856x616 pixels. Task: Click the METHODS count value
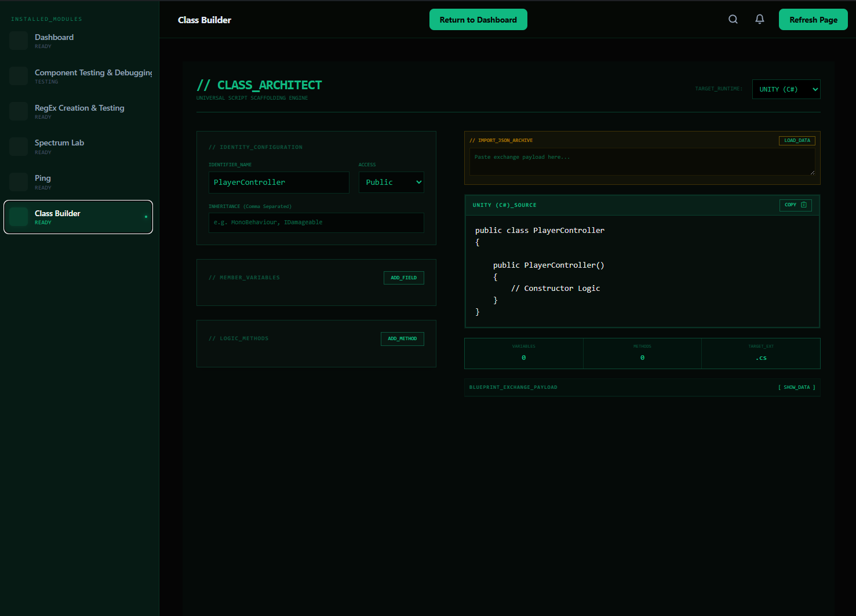tap(642, 358)
